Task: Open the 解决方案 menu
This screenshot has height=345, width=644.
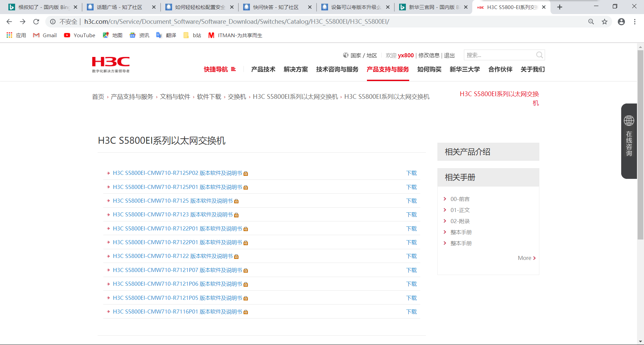Action: tap(296, 69)
